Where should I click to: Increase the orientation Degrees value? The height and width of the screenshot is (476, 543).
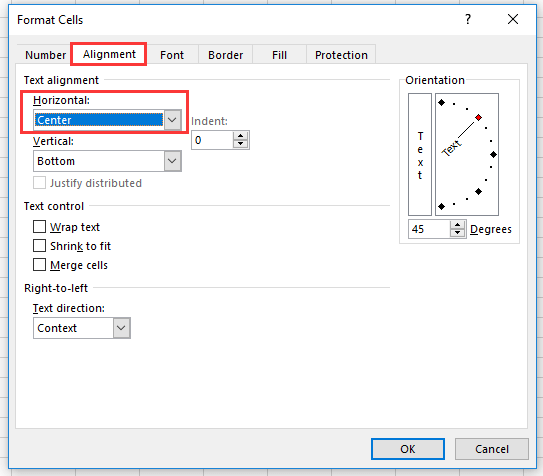[457, 225]
